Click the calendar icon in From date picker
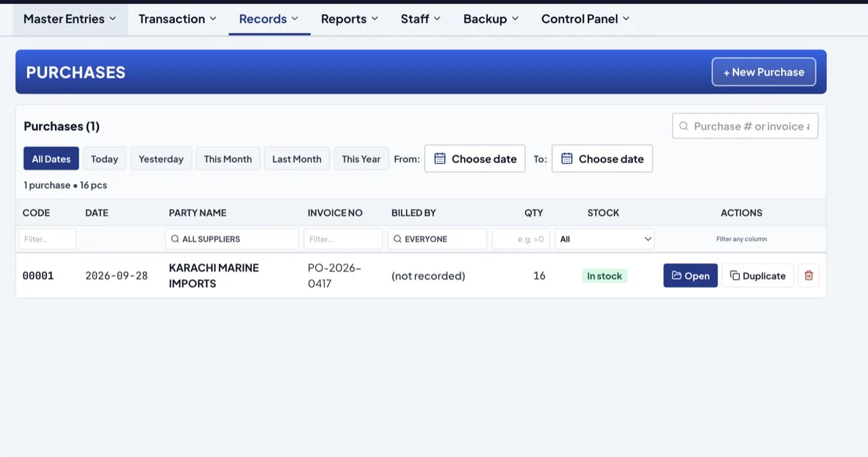Screen dimensions: 868x457 pyautogui.click(x=440, y=159)
